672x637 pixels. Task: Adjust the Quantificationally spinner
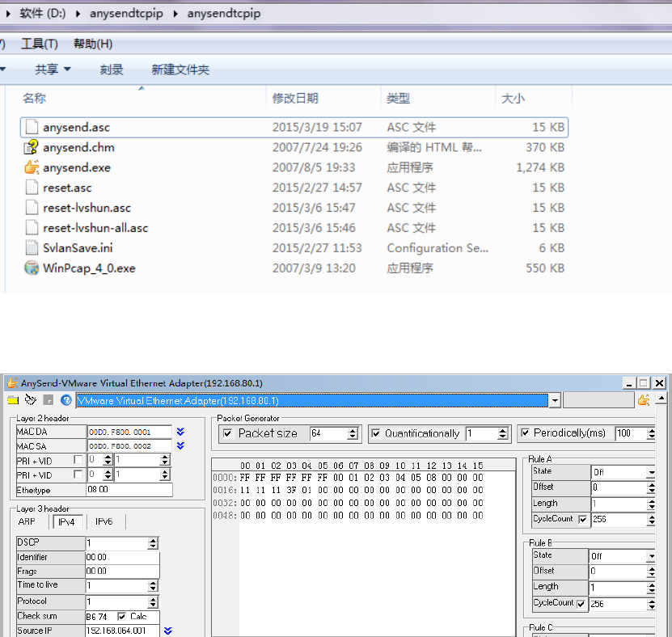pyautogui.click(x=503, y=433)
